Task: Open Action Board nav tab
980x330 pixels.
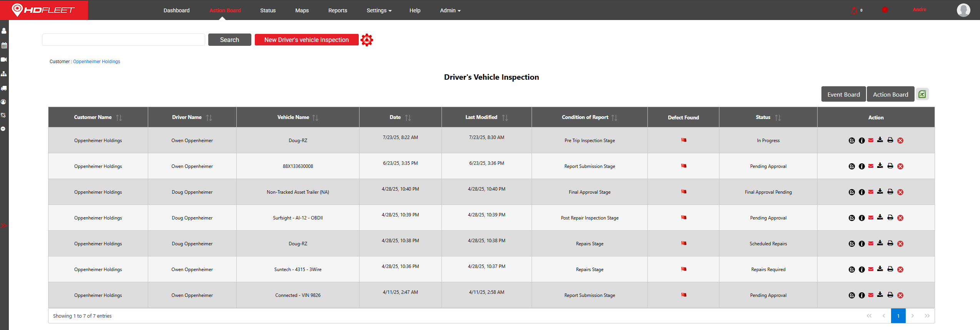Action: [225, 10]
